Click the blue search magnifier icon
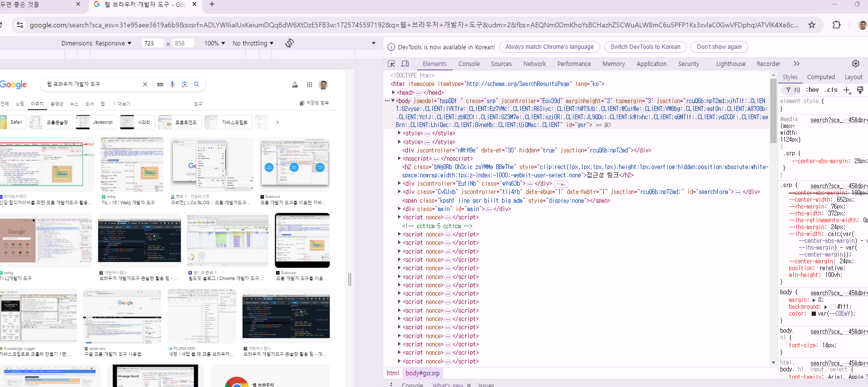Image resolution: width=868 pixels, height=387 pixels. [x=197, y=84]
